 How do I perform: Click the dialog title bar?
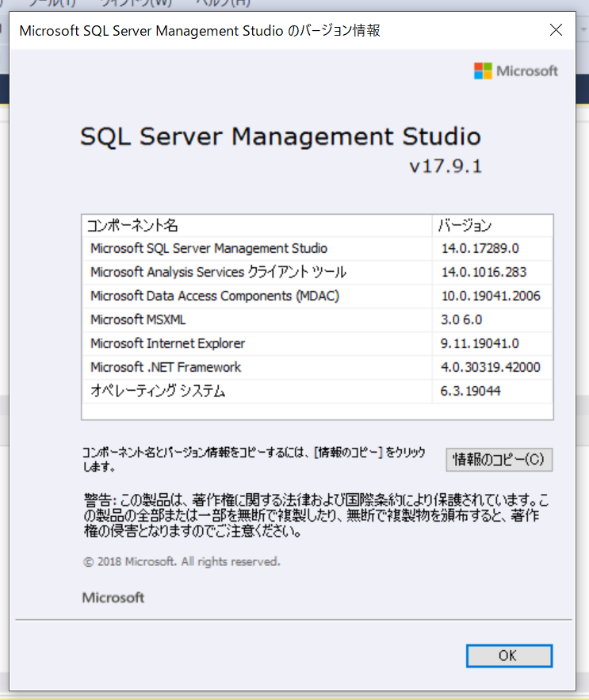click(x=238, y=30)
